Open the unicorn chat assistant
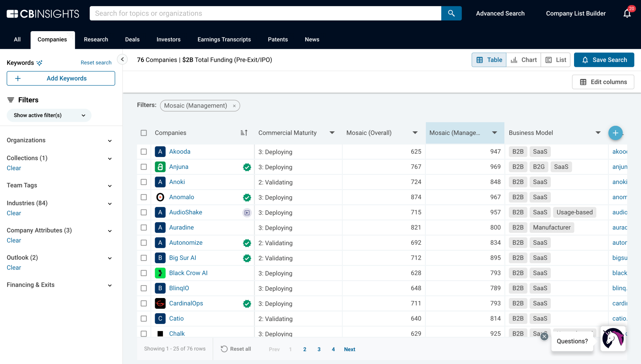Viewport: 641px width, 364px height. (613, 339)
